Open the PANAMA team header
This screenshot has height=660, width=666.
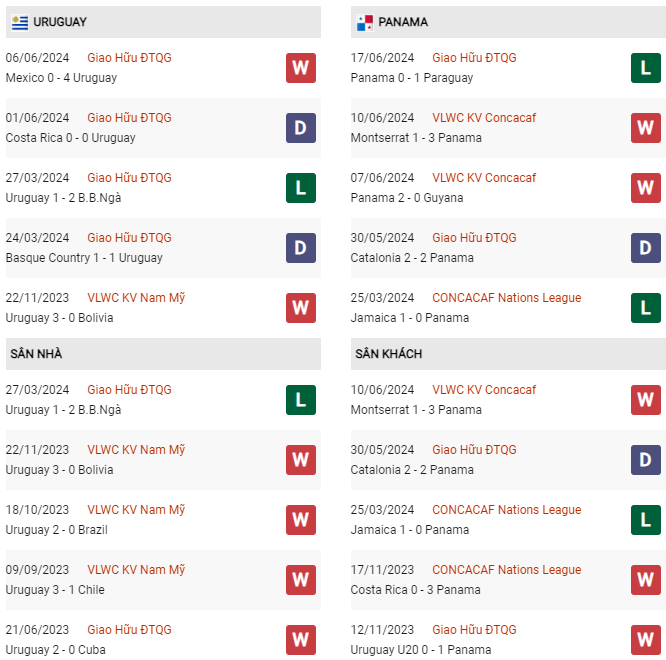coord(404,22)
